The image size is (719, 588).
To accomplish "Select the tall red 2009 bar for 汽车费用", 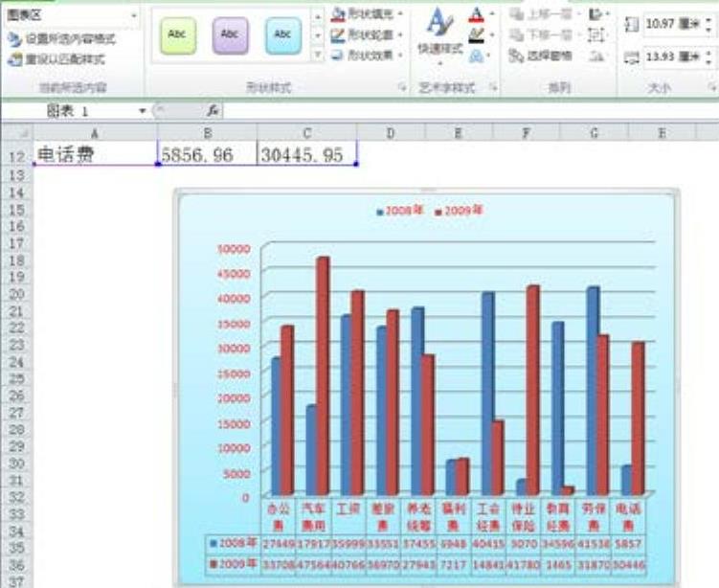I will tap(323, 375).
